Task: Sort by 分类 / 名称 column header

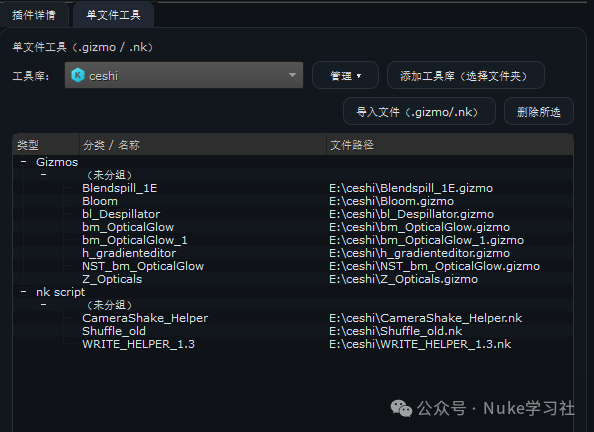Action: pyautogui.click(x=203, y=145)
